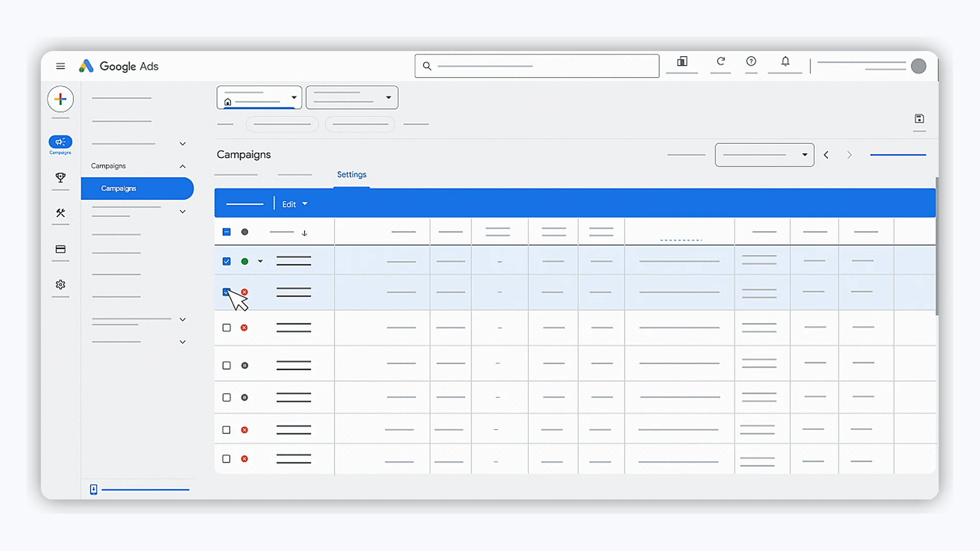Viewport: 980px width, 551px height.
Task: Sort by the down arrow column header
Action: pyautogui.click(x=304, y=233)
